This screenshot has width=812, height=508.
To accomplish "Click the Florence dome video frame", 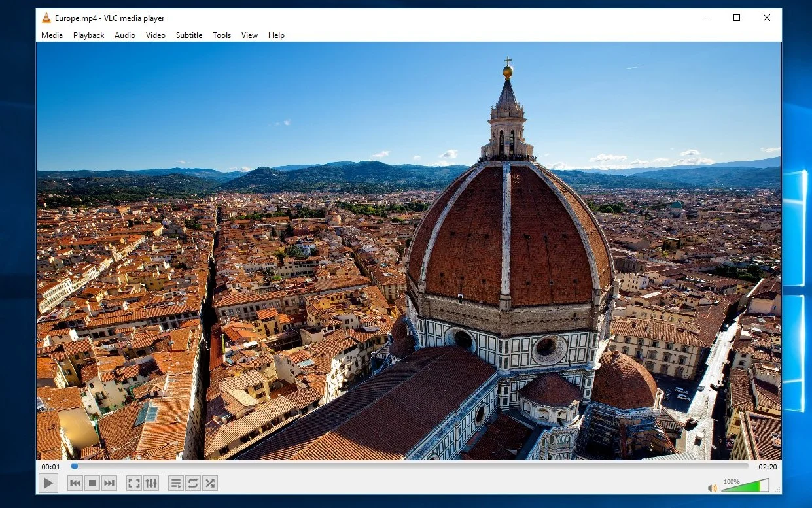I will 409,251.
